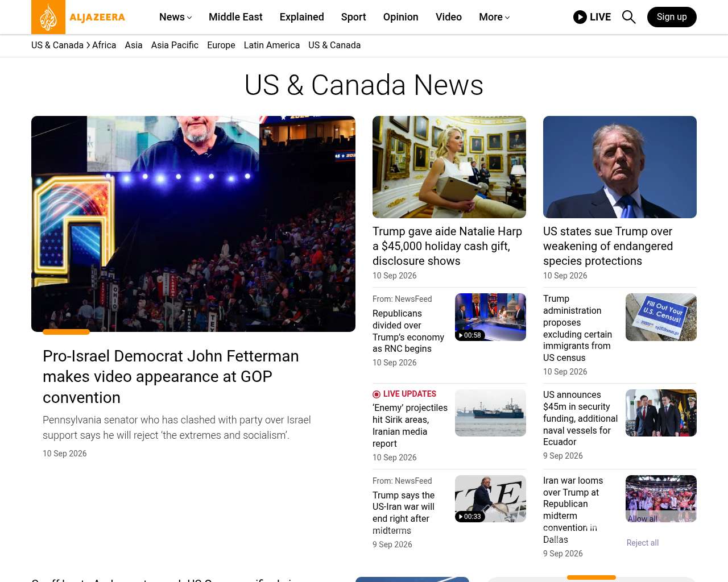The height and width of the screenshot is (582, 728).
Task: Open the search magnifier icon
Action: pyautogui.click(x=628, y=17)
